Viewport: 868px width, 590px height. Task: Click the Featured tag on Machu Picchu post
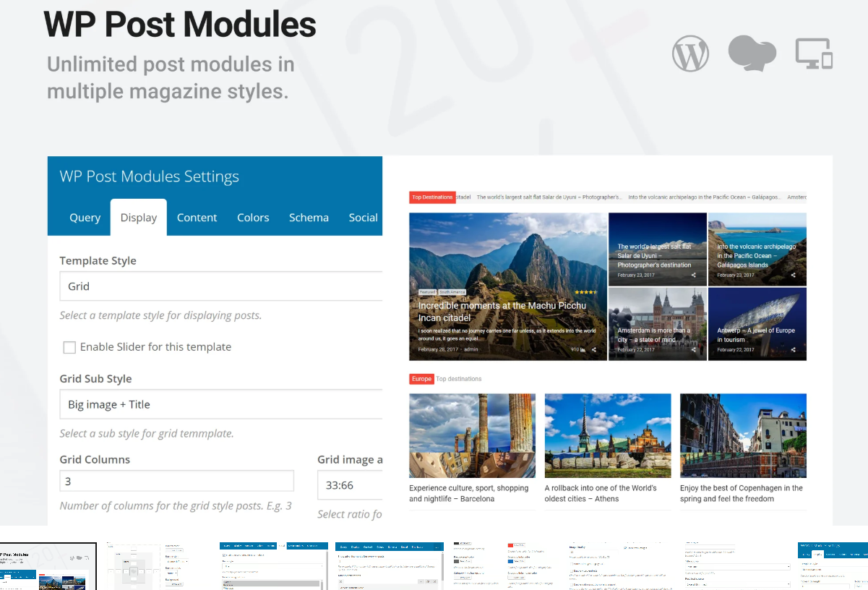(x=427, y=292)
